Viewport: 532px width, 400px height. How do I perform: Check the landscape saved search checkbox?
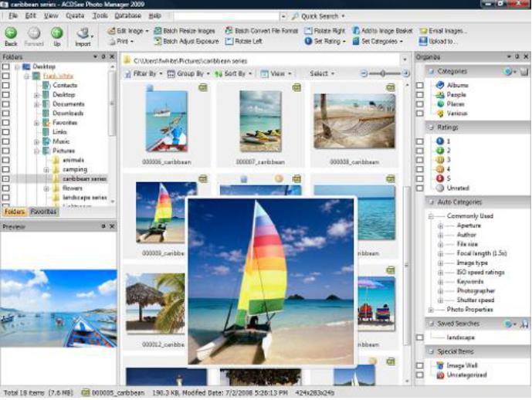click(x=420, y=337)
